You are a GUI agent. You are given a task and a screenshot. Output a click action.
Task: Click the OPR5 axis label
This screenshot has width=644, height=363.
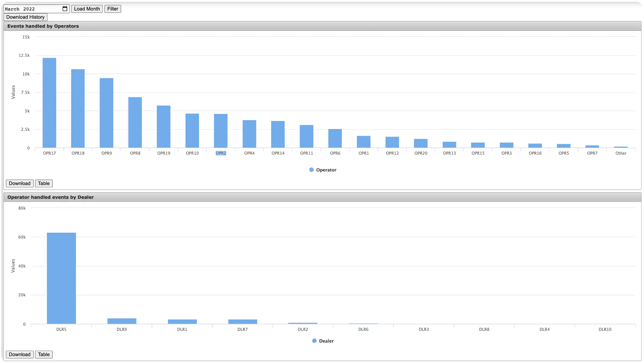(564, 153)
